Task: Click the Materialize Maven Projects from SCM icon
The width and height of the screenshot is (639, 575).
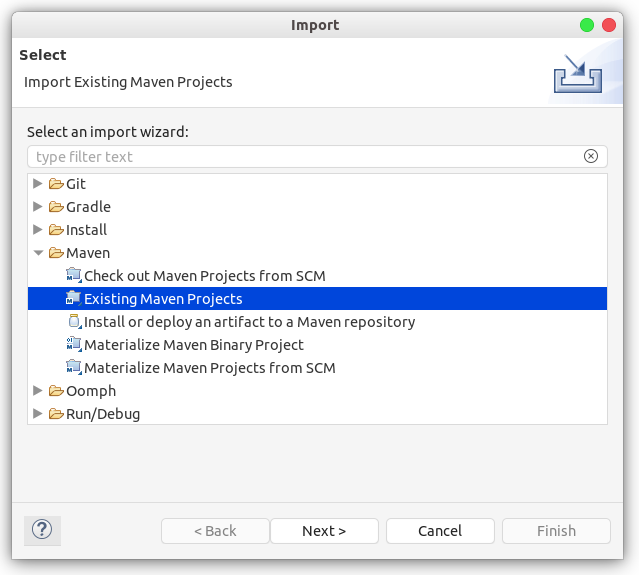Action: click(x=74, y=367)
